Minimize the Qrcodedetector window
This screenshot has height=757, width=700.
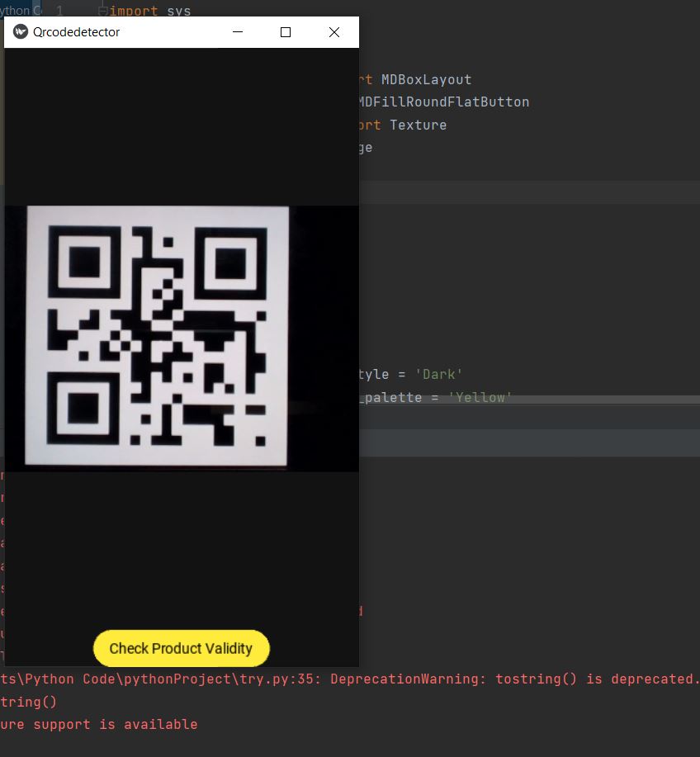pyautogui.click(x=238, y=32)
